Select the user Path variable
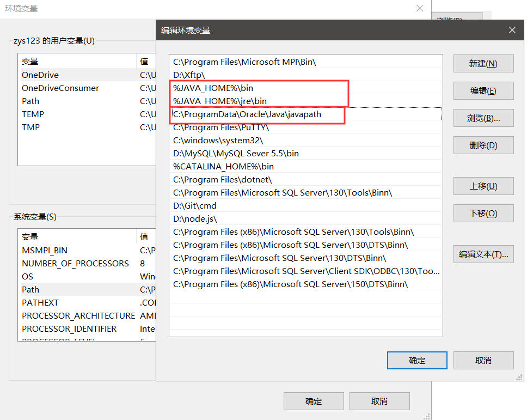 [x=87, y=101]
